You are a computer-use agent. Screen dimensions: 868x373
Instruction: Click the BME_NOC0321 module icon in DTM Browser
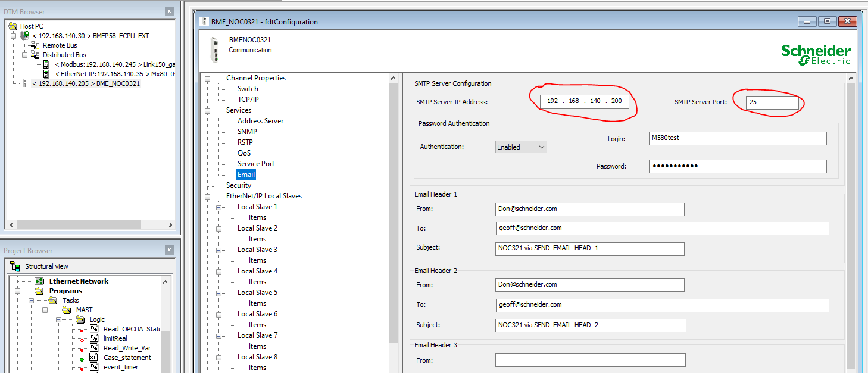[x=24, y=83]
